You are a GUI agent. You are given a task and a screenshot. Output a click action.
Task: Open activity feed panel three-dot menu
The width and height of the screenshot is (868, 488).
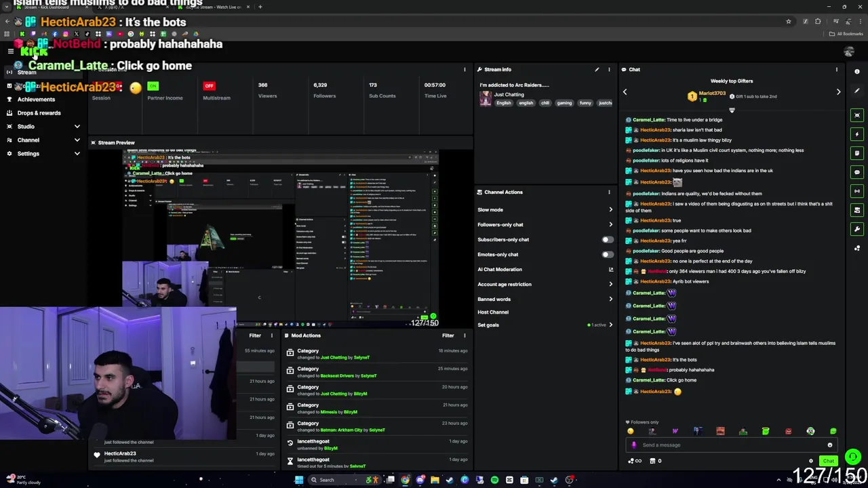pos(272,335)
